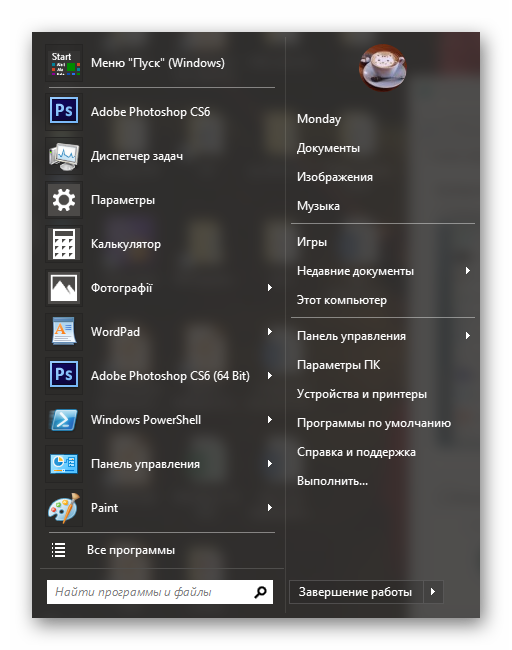Click the Paint text label
Image resolution: width=512 pixels, height=650 pixels.
pyautogui.click(x=104, y=508)
